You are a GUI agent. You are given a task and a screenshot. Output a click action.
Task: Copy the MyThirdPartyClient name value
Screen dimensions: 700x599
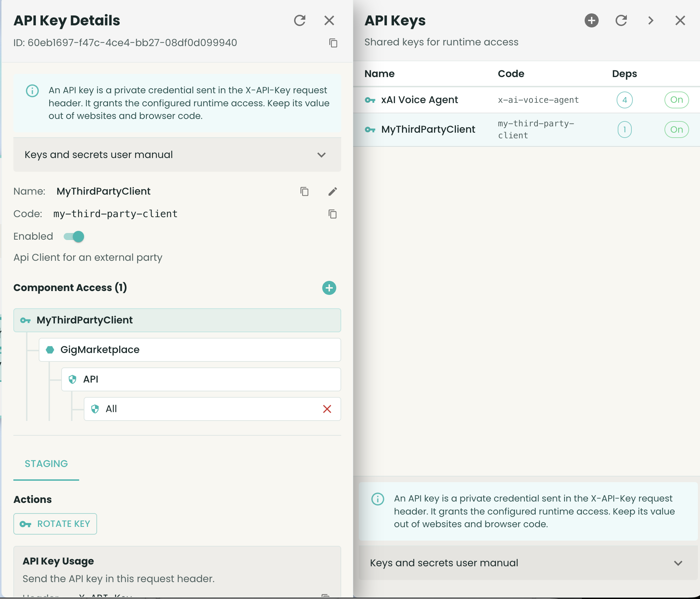[305, 191]
